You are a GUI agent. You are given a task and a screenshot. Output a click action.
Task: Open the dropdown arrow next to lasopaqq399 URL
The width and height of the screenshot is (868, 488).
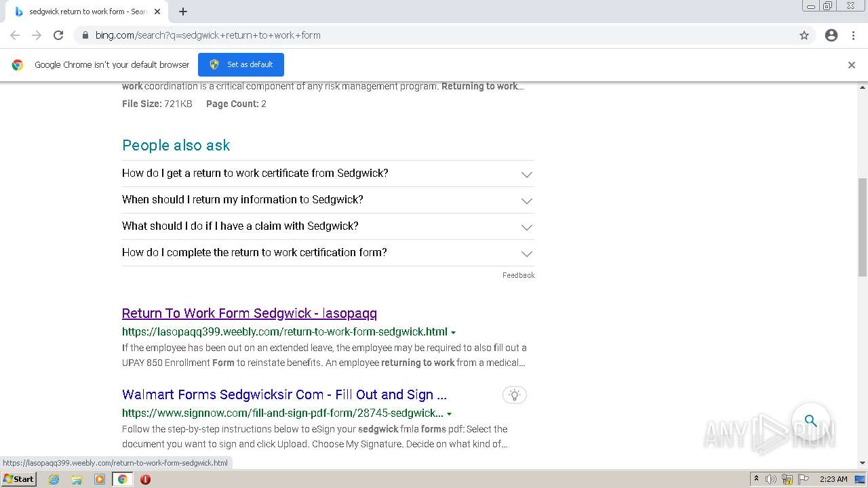453,333
